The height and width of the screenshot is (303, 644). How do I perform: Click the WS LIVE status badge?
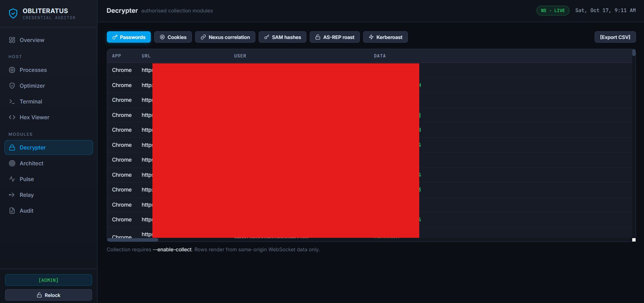point(553,10)
